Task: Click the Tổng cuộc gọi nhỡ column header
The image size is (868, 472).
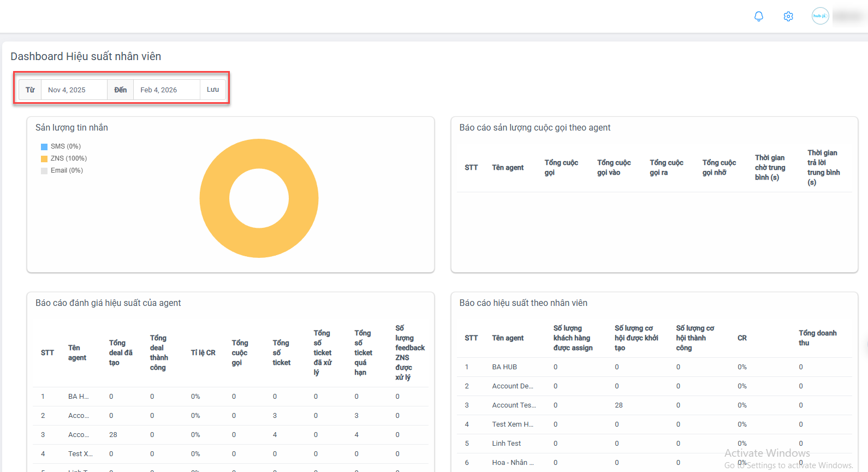Action: coord(719,168)
